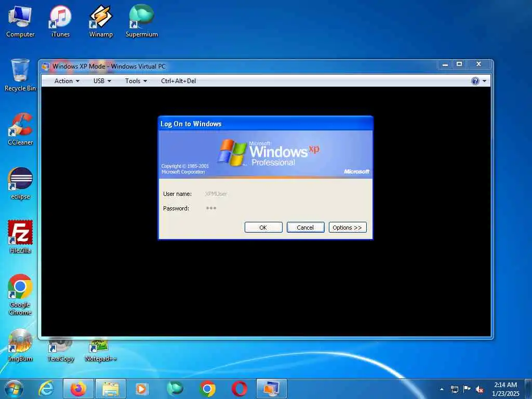
Task: Launch Firefox from the taskbar
Action: [x=78, y=389]
